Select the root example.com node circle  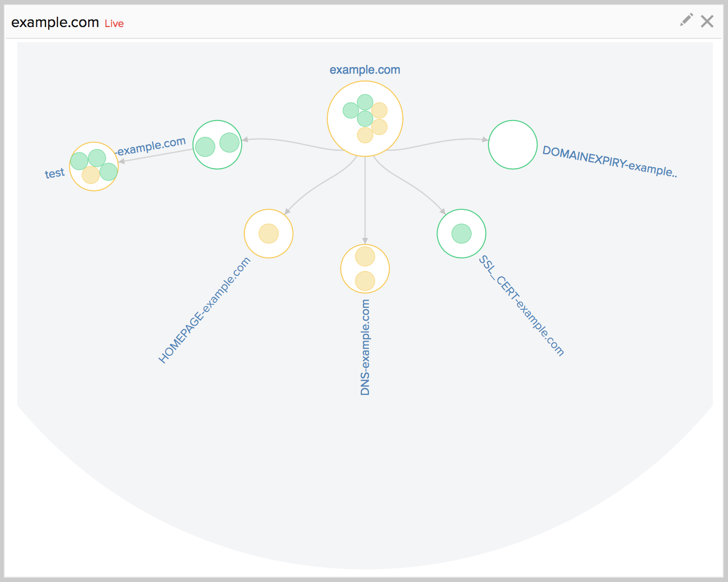coord(365,119)
